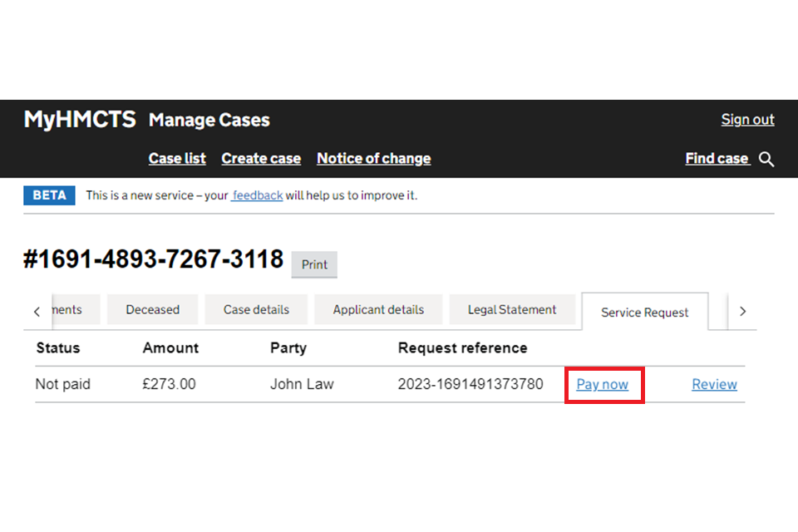Click the Find case link
Image resolution: width=798 pixels, height=532 pixels.
pyautogui.click(x=717, y=159)
